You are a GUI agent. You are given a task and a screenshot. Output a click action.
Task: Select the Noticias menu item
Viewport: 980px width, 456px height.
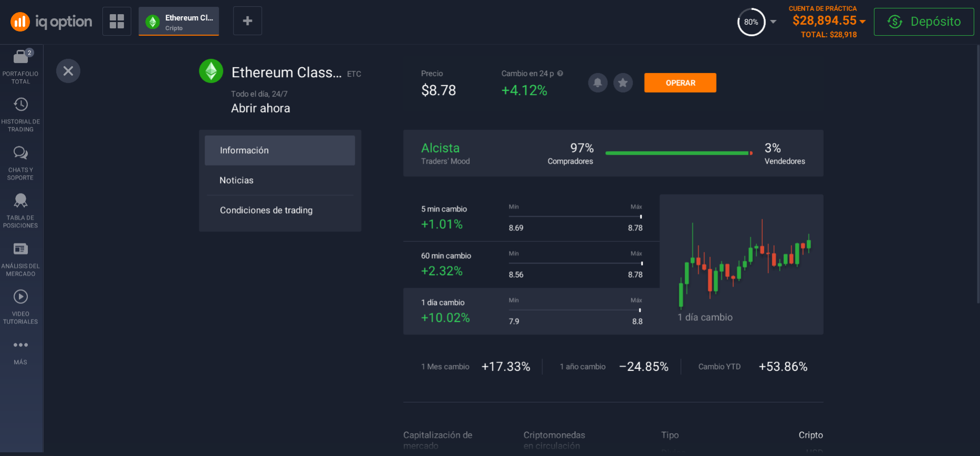pos(280,181)
